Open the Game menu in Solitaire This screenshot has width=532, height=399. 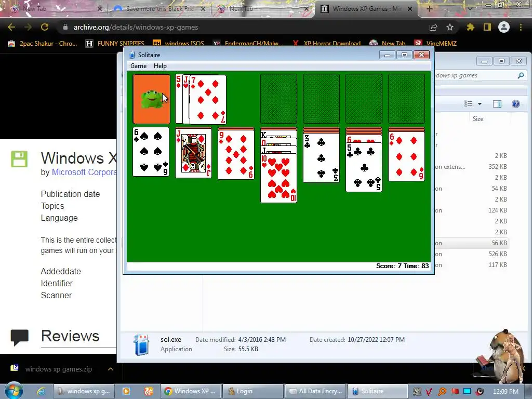[x=138, y=66]
